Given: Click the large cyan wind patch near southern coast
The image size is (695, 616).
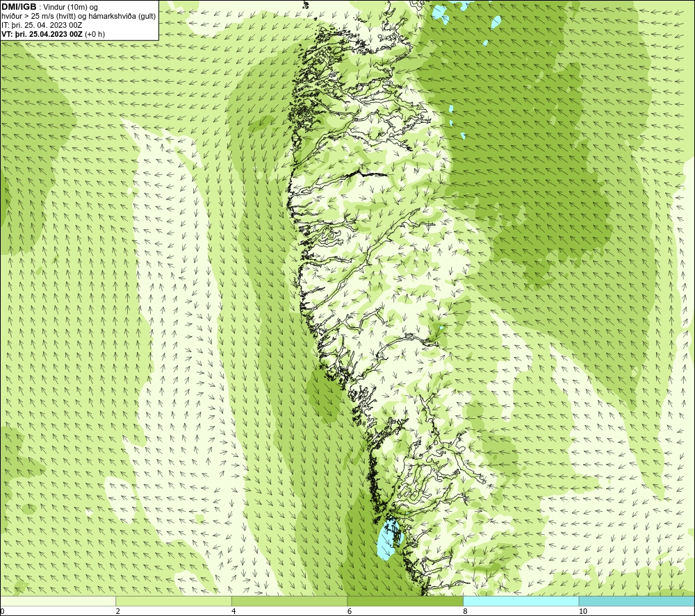Looking at the screenshot, I should click(390, 540).
